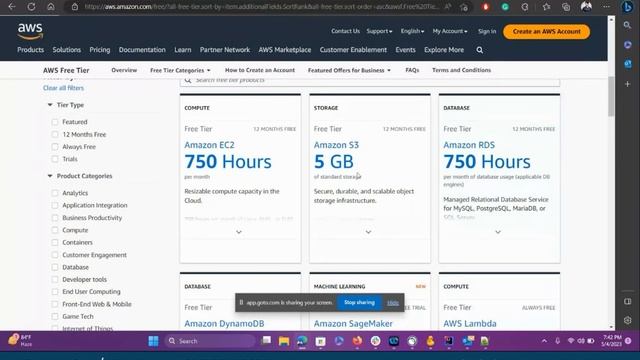
Task: Open the browser three-dots settings menu
Action: (x=607, y=7)
